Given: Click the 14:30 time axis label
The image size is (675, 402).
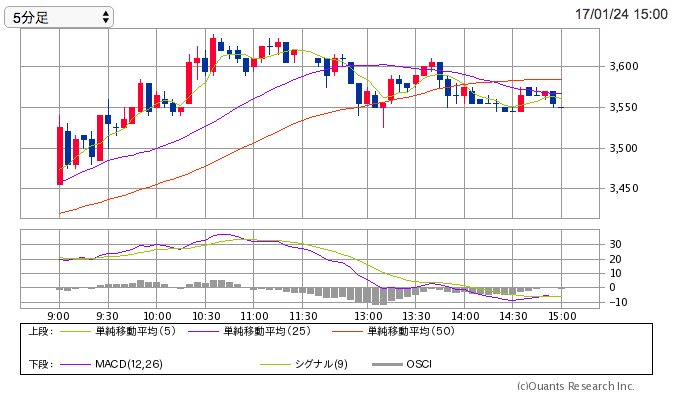Looking at the screenshot, I should click(x=513, y=316).
